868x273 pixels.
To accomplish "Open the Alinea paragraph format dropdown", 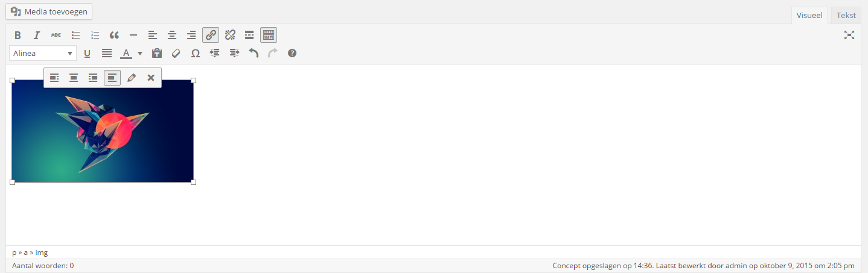I will [x=43, y=53].
